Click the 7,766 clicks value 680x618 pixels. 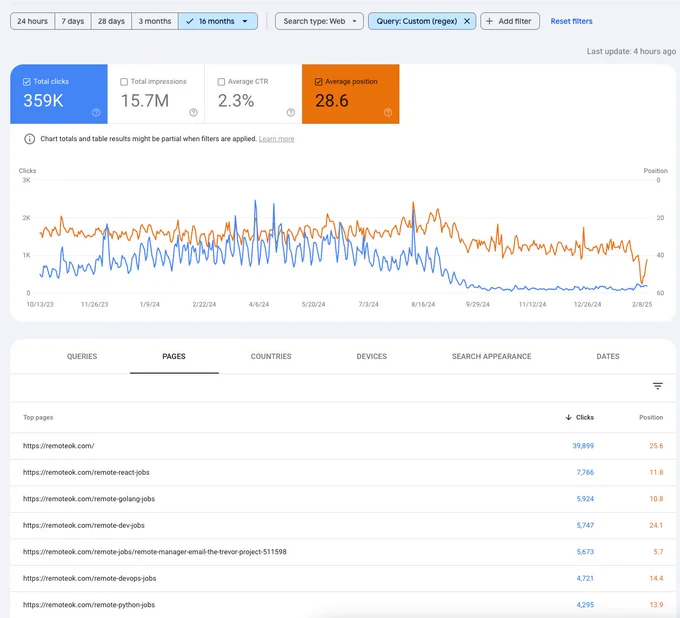tap(585, 472)
